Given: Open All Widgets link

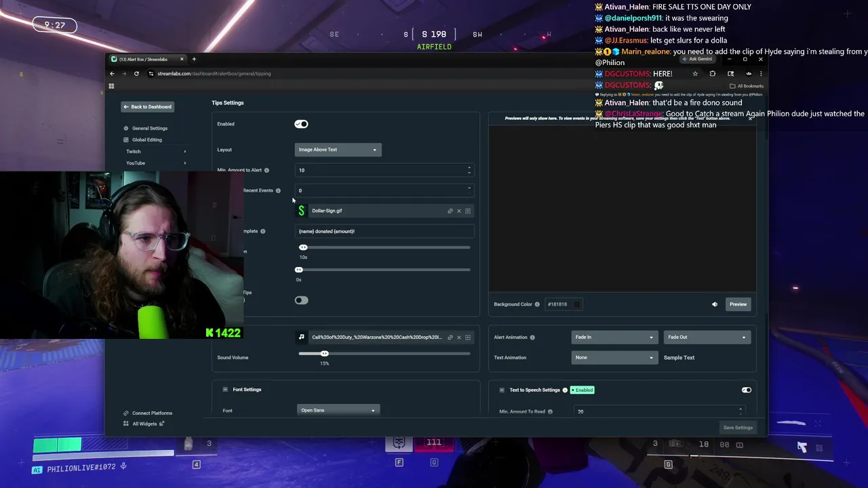Looking at the screenshot, I should [144, 424].
